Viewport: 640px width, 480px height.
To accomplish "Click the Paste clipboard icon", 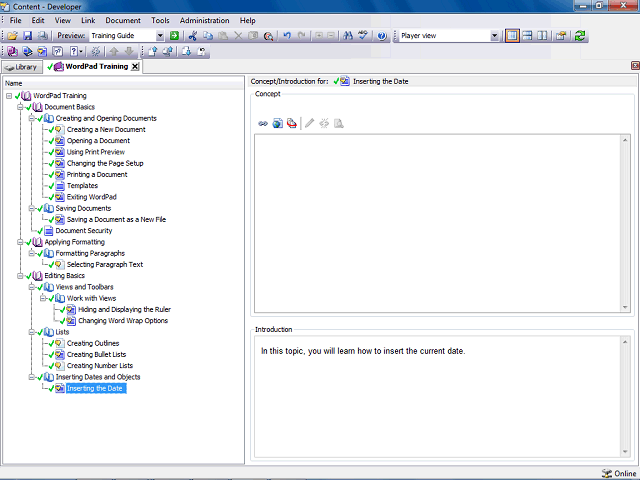I will point(223,36).
